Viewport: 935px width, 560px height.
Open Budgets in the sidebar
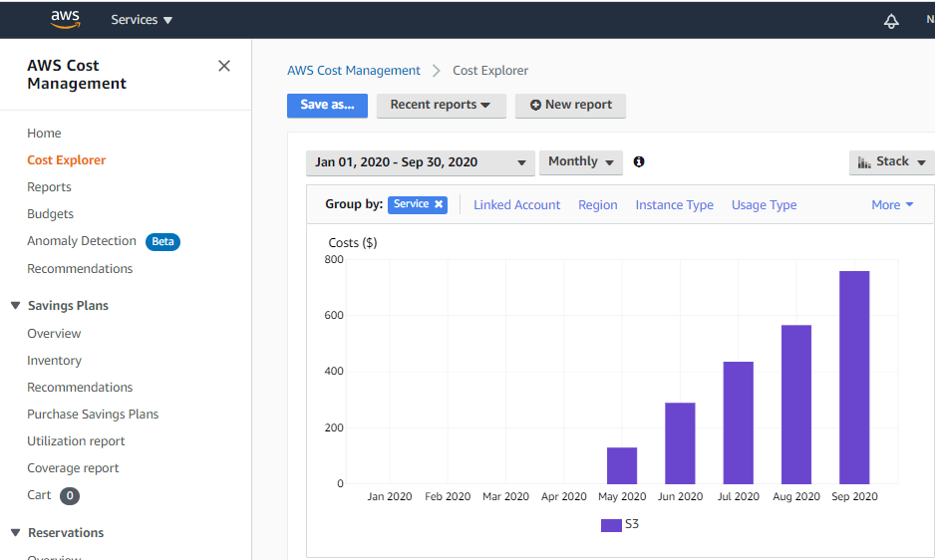pyautogui.click(x=50, y=213)
